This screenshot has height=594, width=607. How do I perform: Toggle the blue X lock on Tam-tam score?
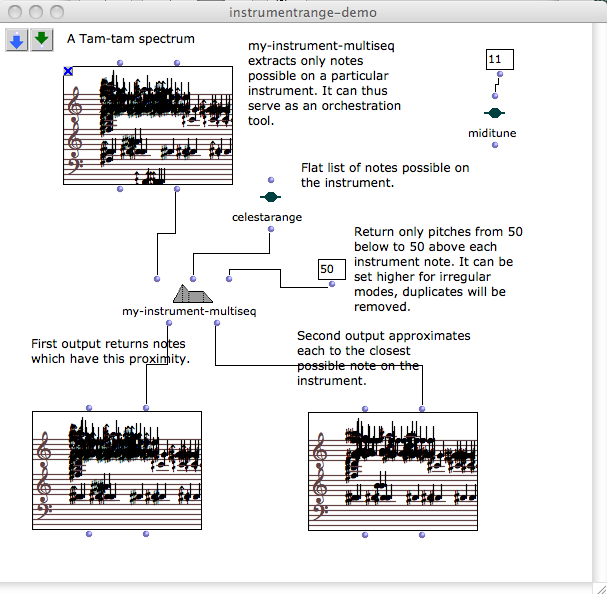[68, 71]
